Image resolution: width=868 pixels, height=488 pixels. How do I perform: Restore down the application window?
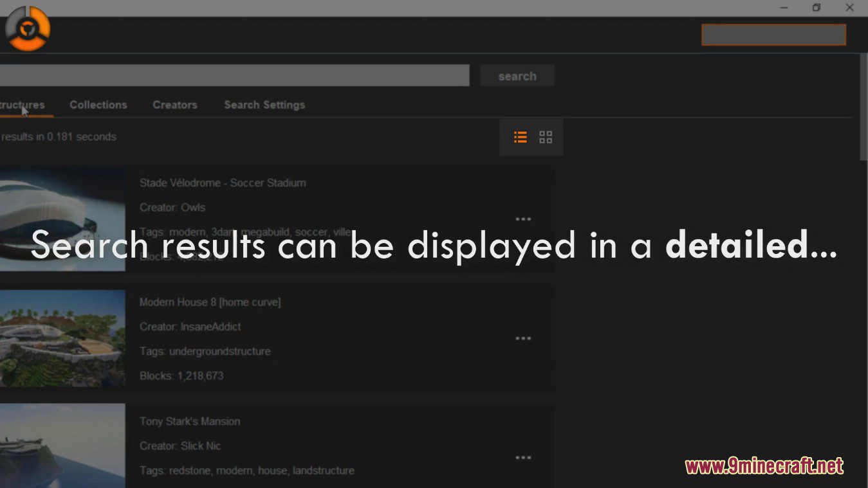[816, 8]
